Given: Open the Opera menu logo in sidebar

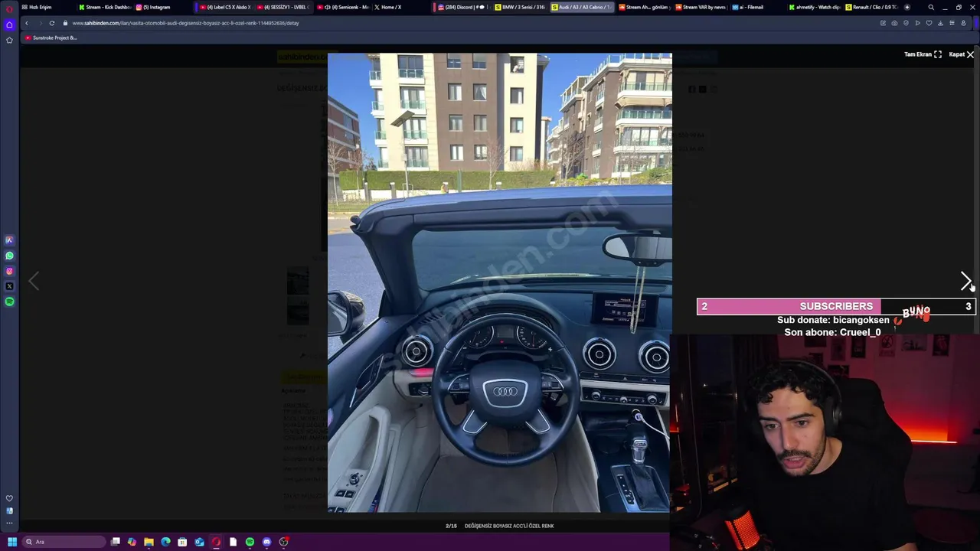Looking at the screenshot, I should (9, 9).
